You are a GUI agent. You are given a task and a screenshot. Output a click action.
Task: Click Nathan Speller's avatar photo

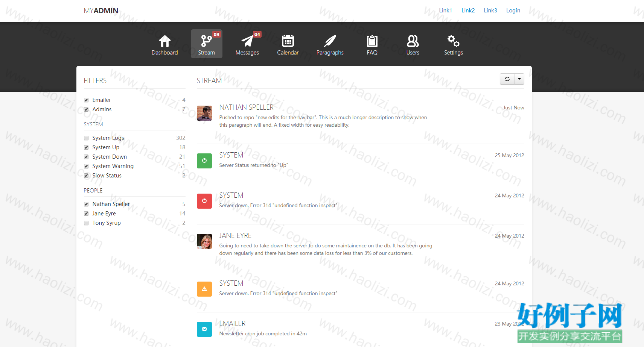(x=204, y=113)
